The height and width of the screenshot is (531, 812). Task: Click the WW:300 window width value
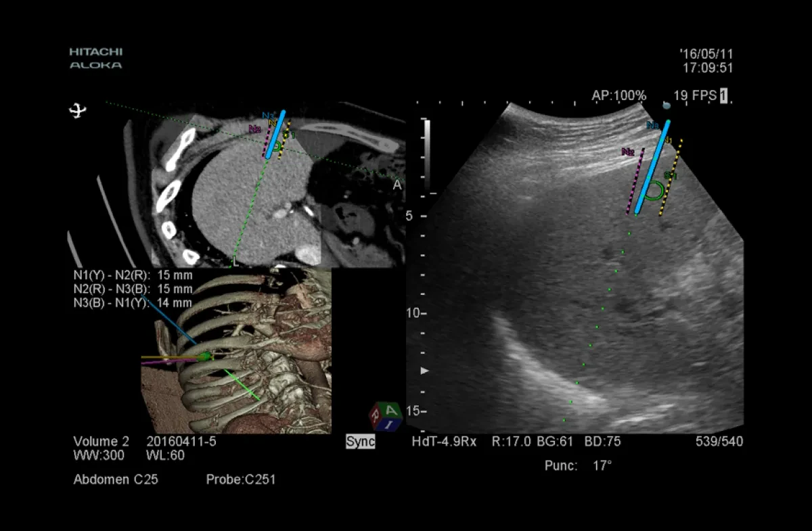point(99,455)
